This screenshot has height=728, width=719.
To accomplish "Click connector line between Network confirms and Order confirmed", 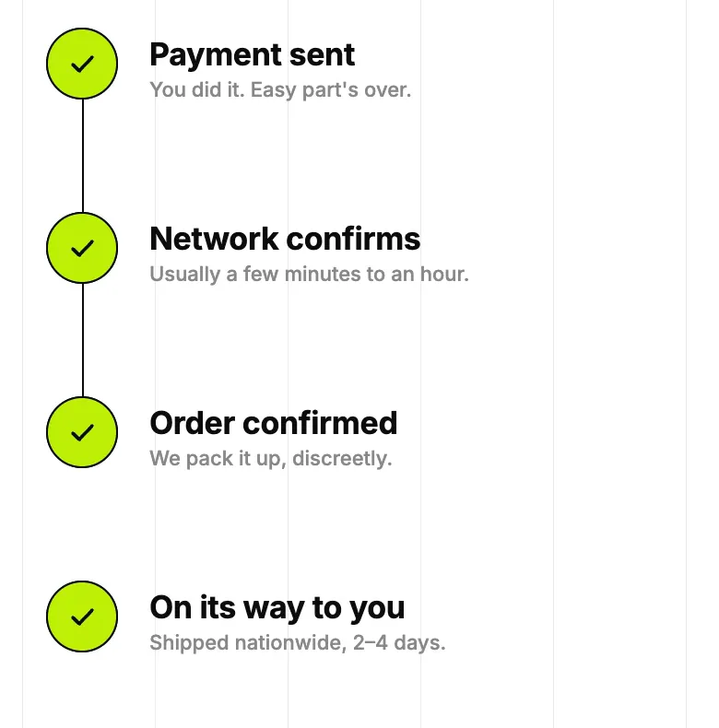I will click(x=83, y=340).
